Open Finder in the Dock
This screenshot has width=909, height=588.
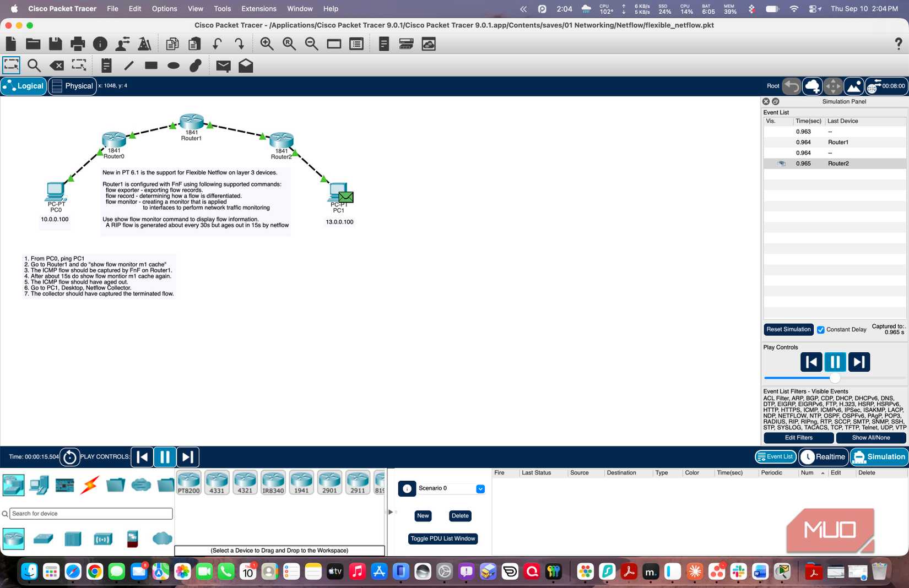[29, 572]
